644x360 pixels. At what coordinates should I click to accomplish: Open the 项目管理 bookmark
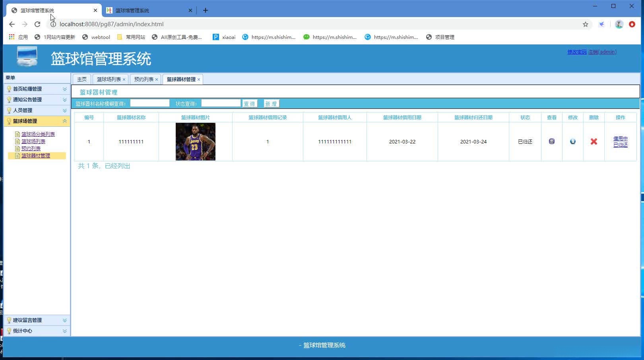[x=440, y=37]
